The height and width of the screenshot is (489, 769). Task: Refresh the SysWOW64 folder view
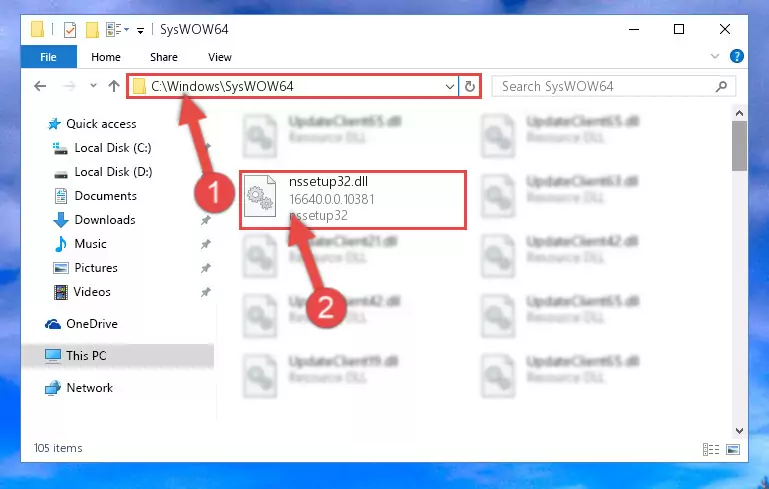pos(469,87)
